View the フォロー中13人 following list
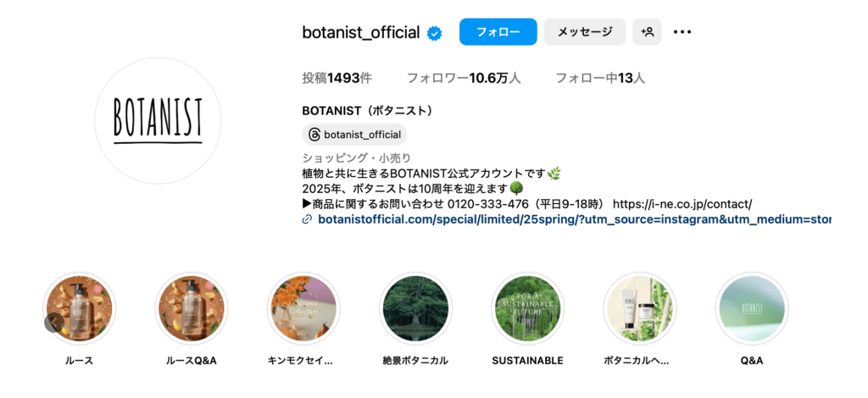868x398 pixels. [x=599, y=78]
